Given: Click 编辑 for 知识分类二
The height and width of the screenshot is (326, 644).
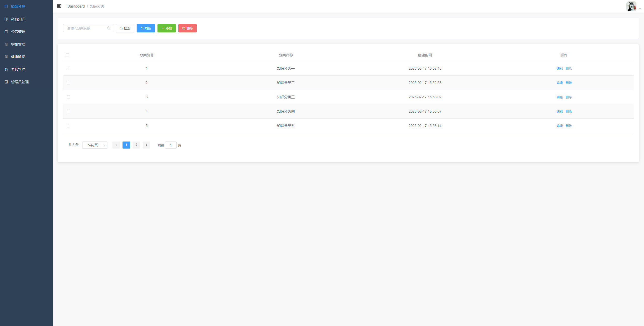Looking at the screenshot, I should click(x=559, y=83).
